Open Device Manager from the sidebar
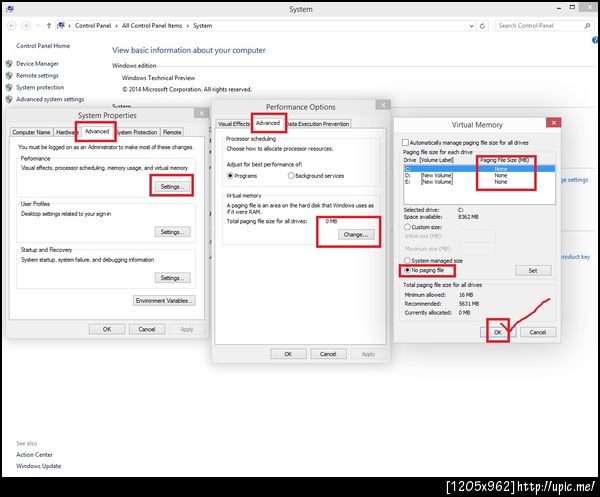The height and width of the screenshot is (497, 600). [x=38, y=64]
